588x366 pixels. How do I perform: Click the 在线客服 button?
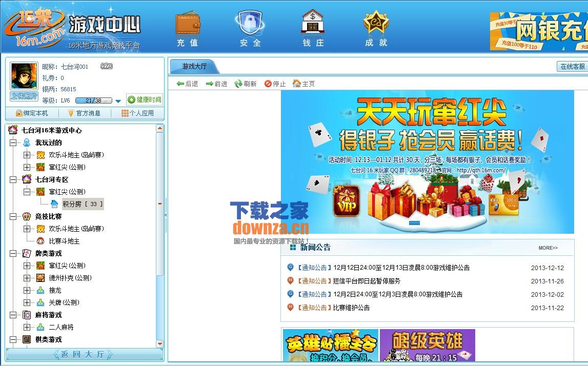click(572, 66)
